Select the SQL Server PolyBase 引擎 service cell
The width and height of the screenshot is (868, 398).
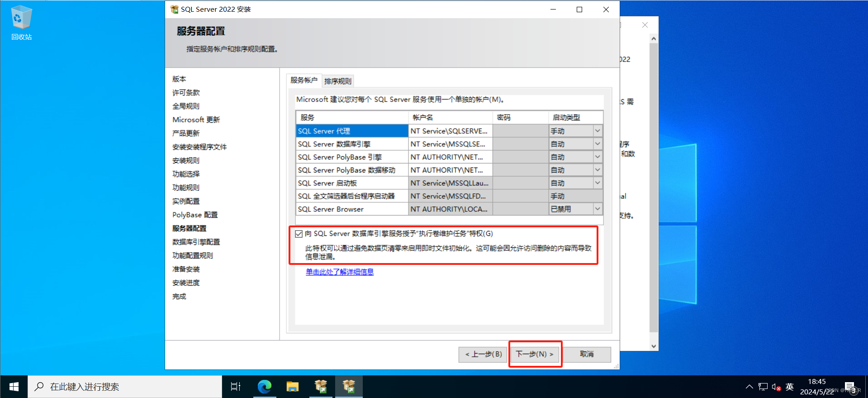(x=352, y=157)
